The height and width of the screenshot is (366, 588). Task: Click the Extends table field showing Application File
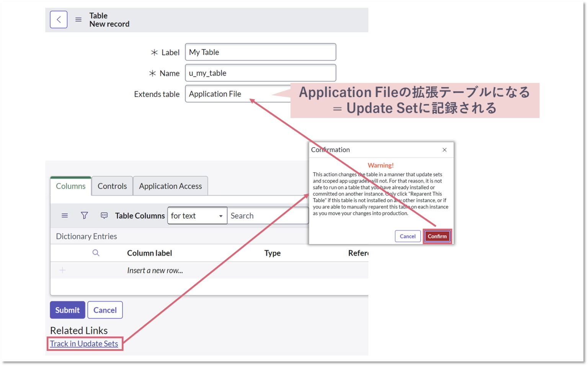pyautogui.click(x=230, y=94)
